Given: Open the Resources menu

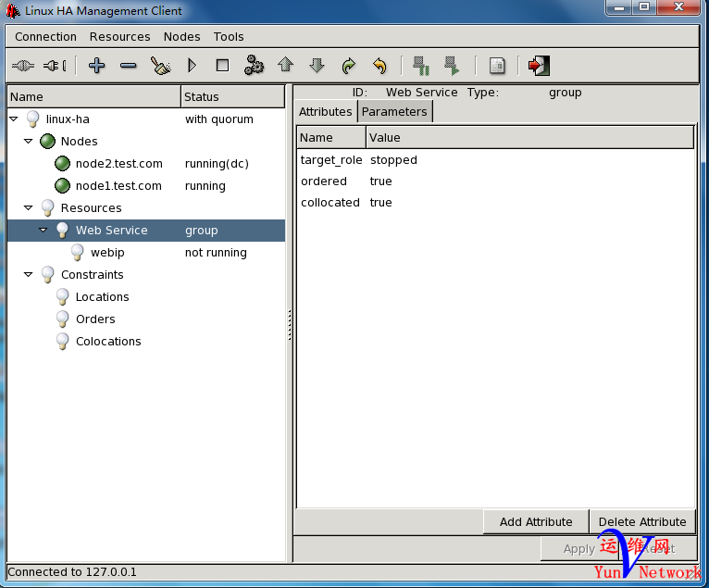Looking at the screenshot, I should pos(119,37).
